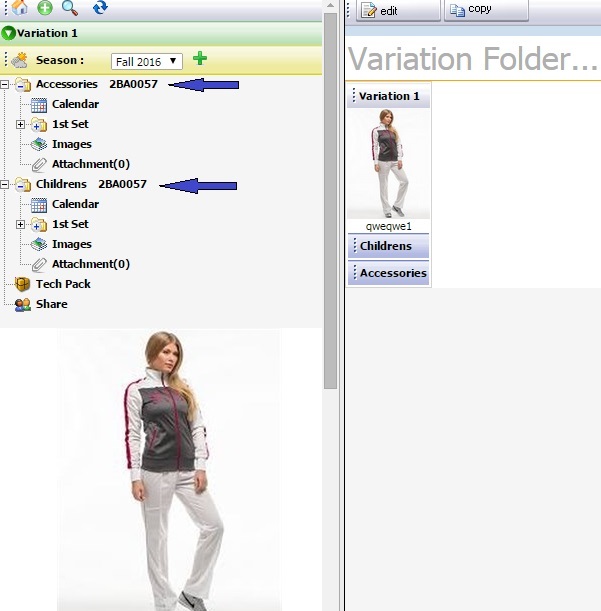Click the large model preview image

(170, 470)
